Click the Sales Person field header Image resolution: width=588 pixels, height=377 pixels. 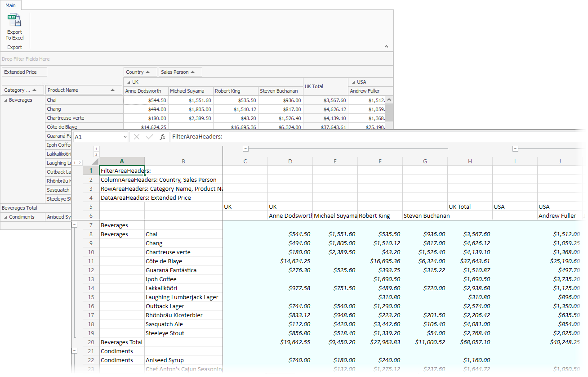[180, 72]
